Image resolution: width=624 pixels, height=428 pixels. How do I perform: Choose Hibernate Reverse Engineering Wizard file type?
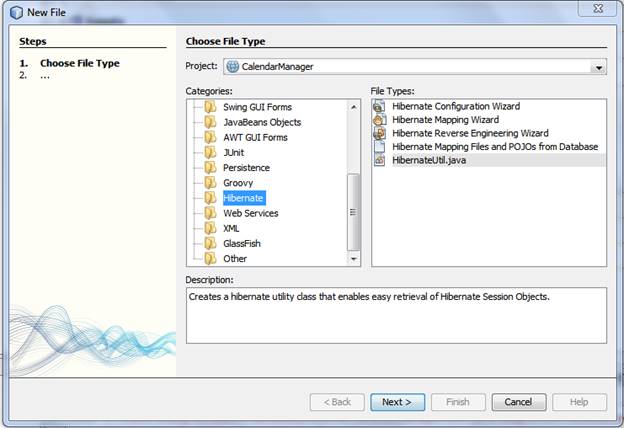pyautogui.click(x=470, y=133)
